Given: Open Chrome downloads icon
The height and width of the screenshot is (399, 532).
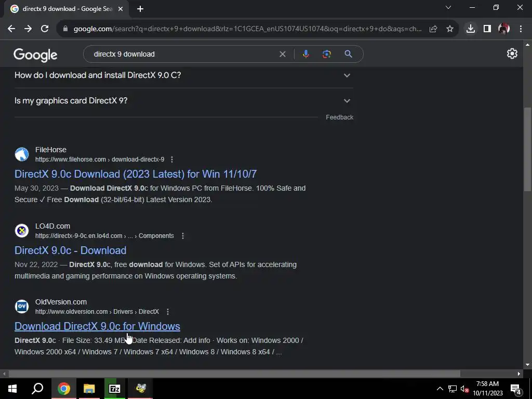Looking at the screenshot, I should pos(471,29).
